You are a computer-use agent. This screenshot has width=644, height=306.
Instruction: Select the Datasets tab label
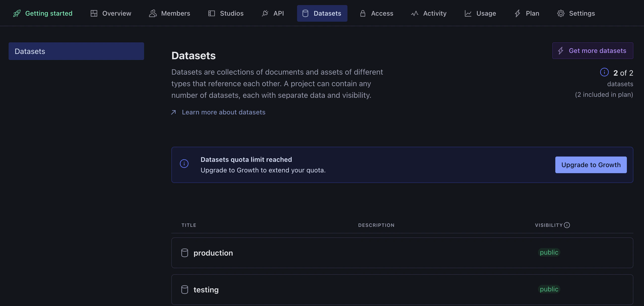pos(327,13)
